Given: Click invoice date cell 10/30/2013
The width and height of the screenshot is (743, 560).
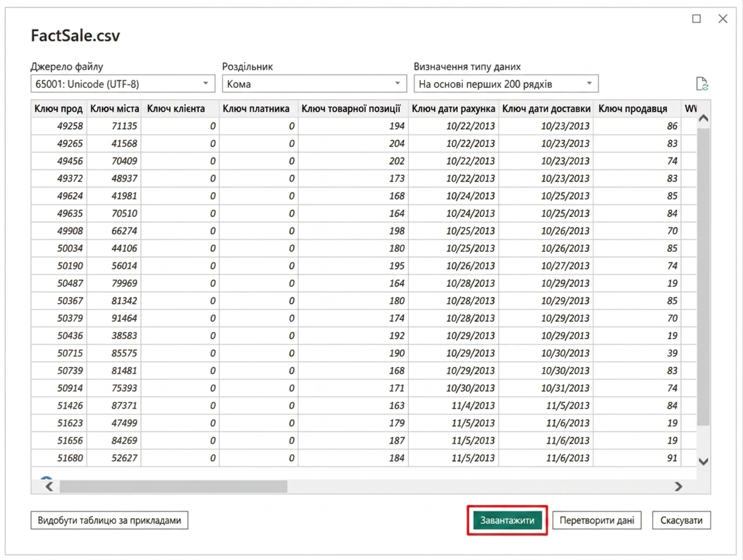Looking at the screenshot, I should coord(453,389).
